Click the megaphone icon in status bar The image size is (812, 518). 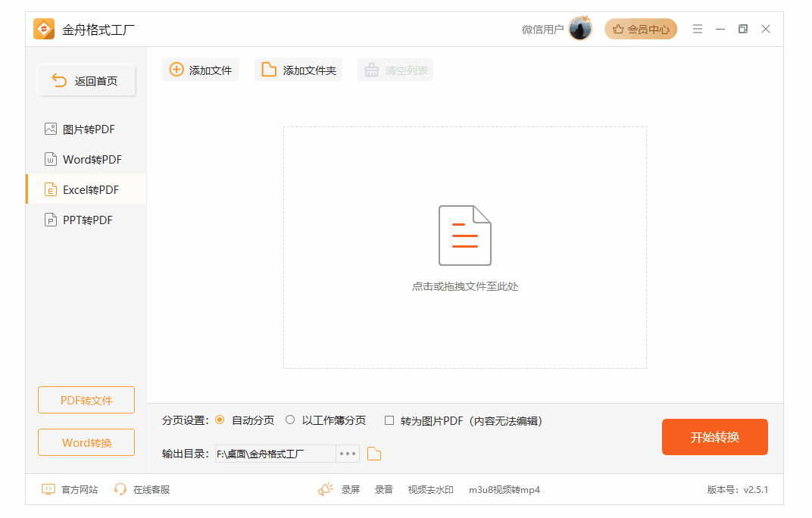[326, 489]
